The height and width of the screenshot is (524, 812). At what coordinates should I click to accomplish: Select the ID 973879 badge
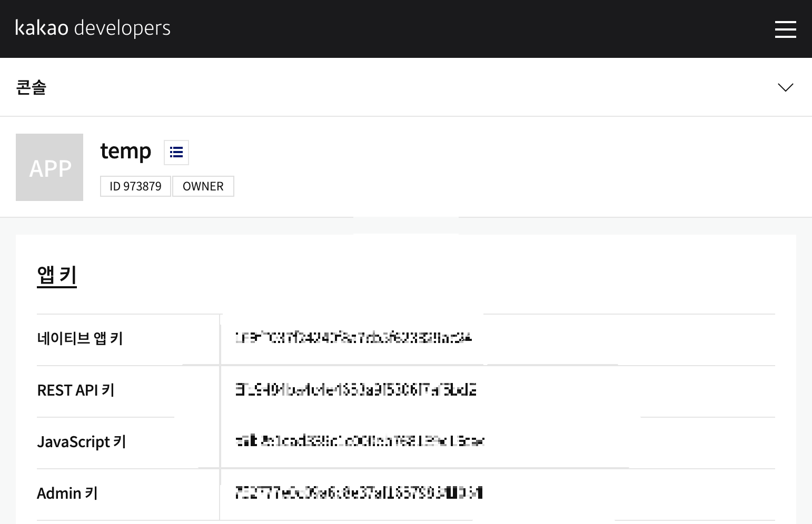point(135,186)
